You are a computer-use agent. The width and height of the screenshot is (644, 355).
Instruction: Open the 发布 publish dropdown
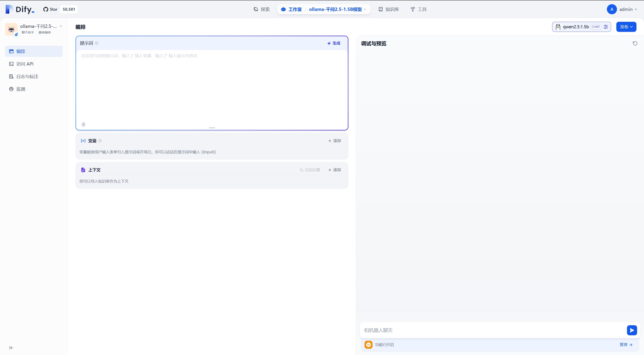(x=626, y=27)
